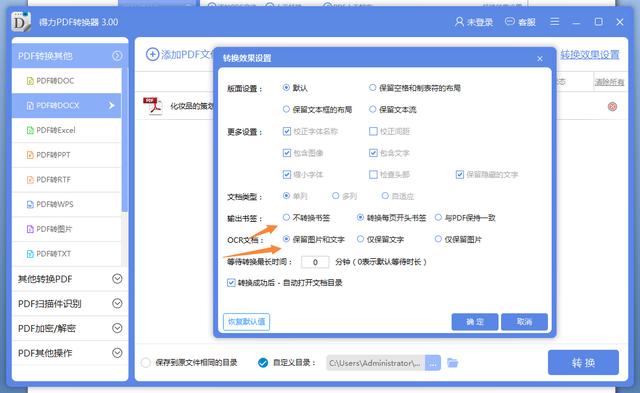Click the PDF转PPT file icon
This screenshot has width=640, height=393.
(x=30, y=155)
